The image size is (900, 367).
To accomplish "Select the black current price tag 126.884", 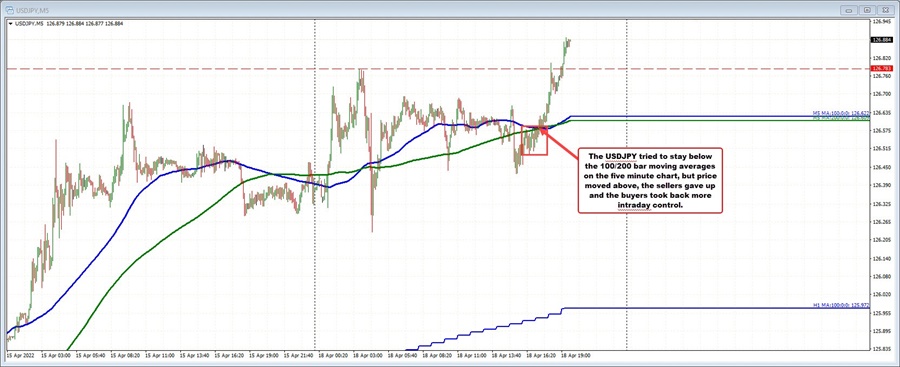I will pyautogui.click(x=881, y=40).
